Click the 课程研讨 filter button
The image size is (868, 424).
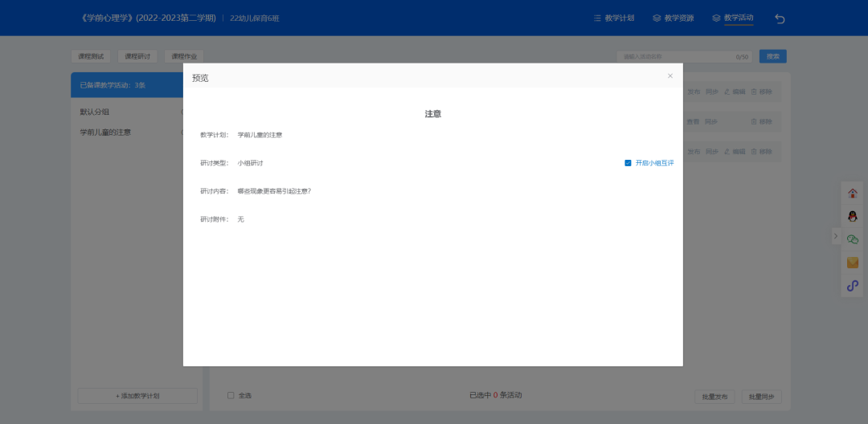tap(137, 56)
